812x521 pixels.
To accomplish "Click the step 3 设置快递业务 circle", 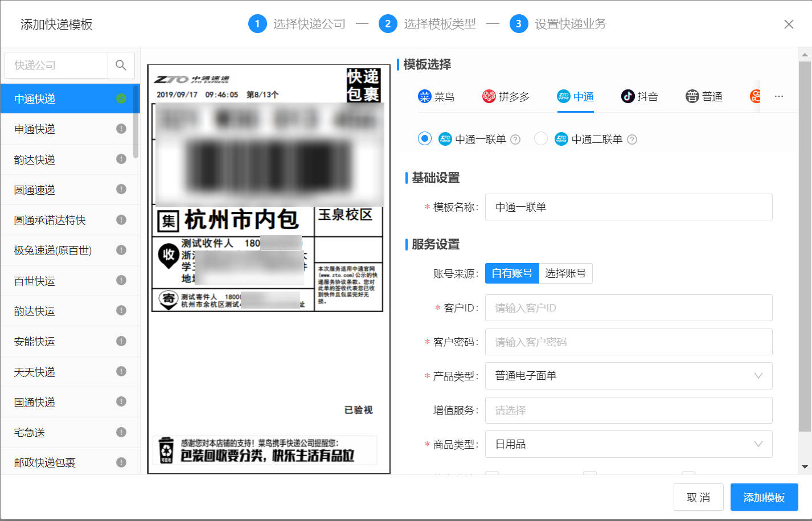I will [518, 24].
